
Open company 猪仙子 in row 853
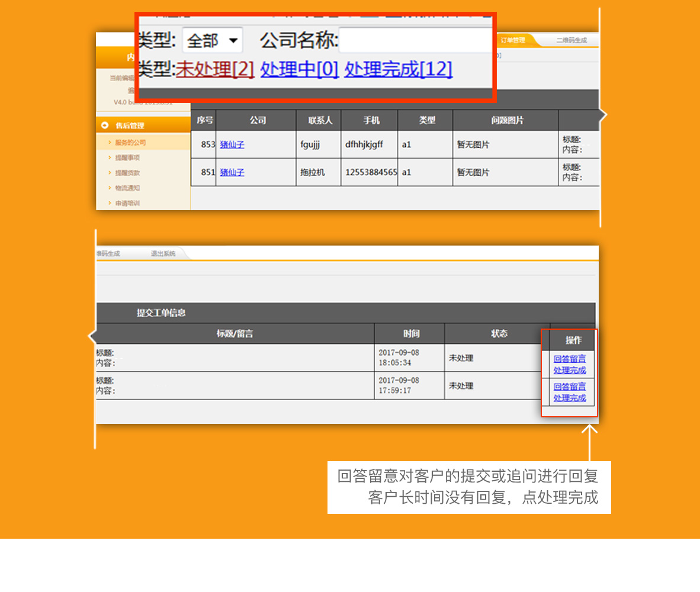coord(232,144)
